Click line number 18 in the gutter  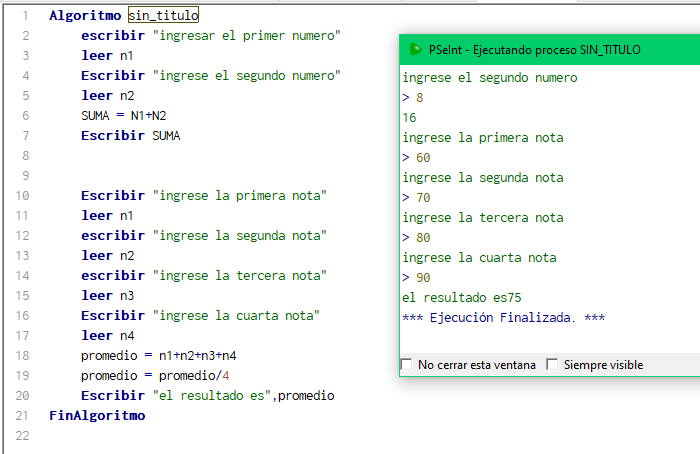(x=22, y=355)
